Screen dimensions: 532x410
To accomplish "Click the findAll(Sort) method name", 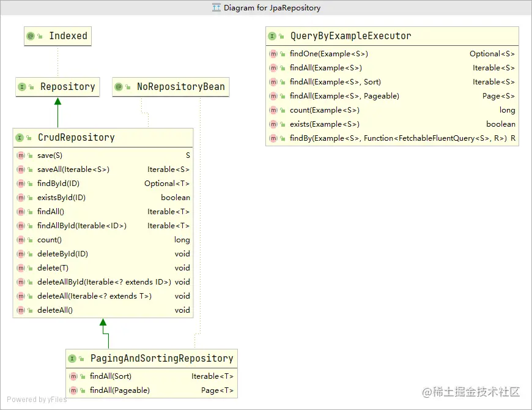I will click(x=111, y=376).
